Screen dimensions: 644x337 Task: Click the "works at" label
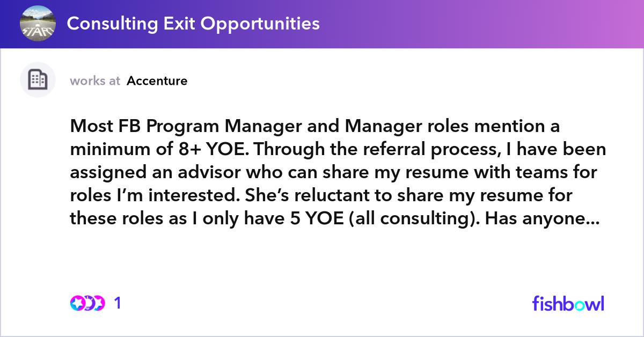coord(95,81)
